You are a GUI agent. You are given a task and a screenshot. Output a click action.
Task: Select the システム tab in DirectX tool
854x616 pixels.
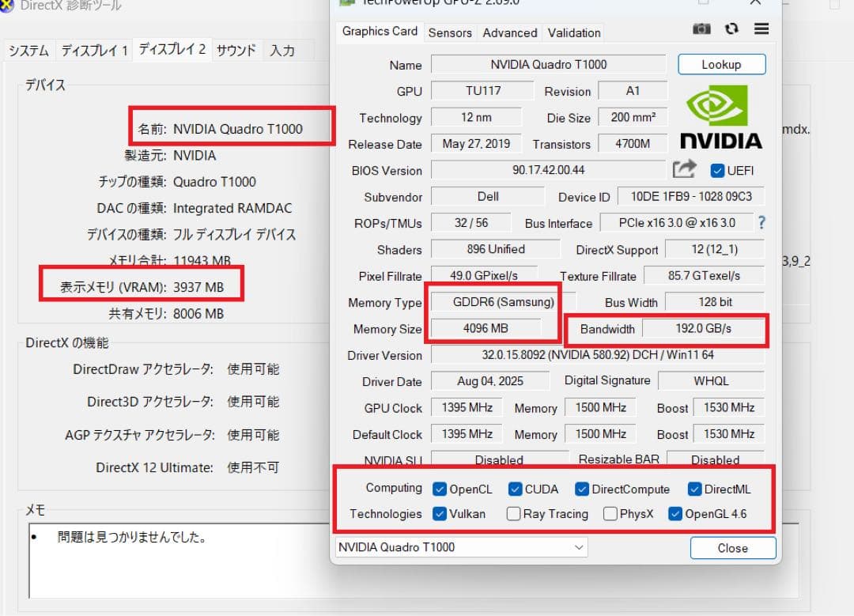click(29, 51)
